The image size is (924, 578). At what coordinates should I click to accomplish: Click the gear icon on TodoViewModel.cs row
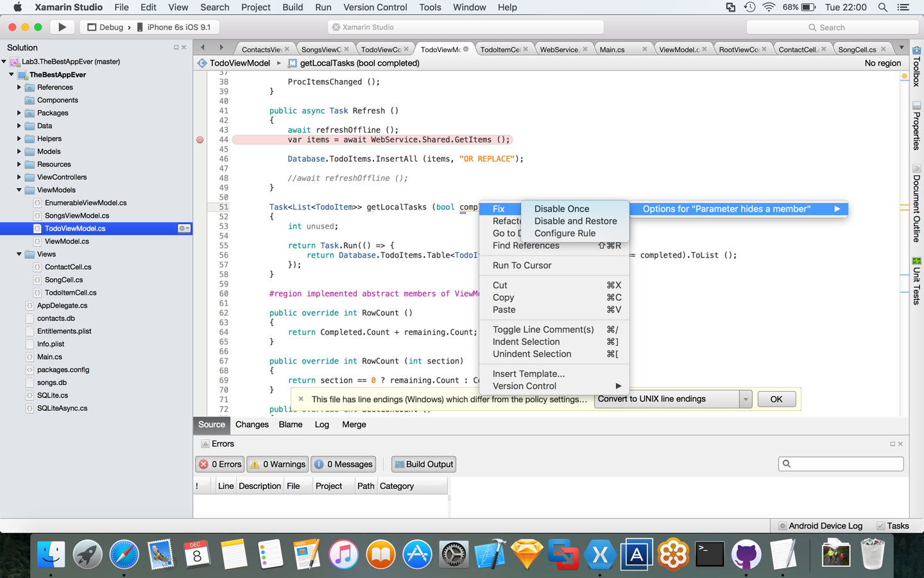click(x=184, y=229)
